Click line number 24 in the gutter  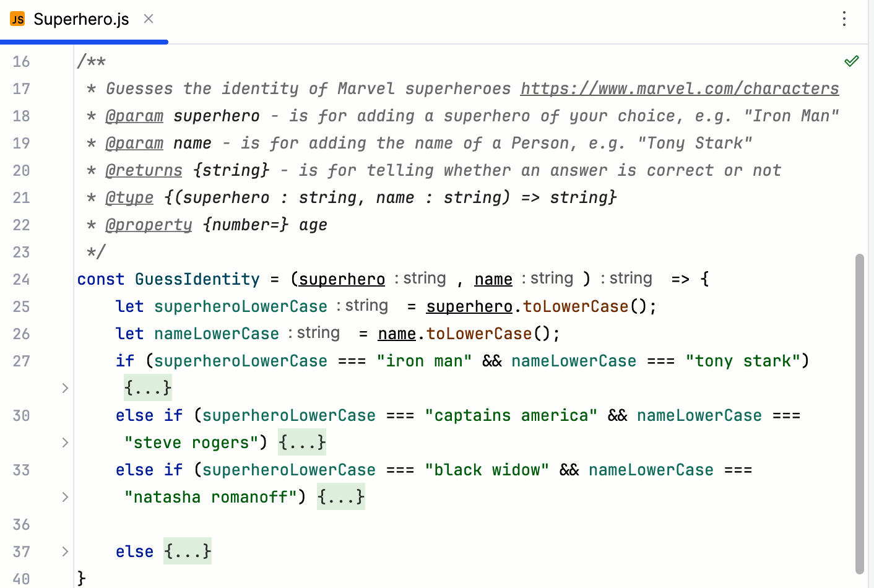[x=21, y=279]
